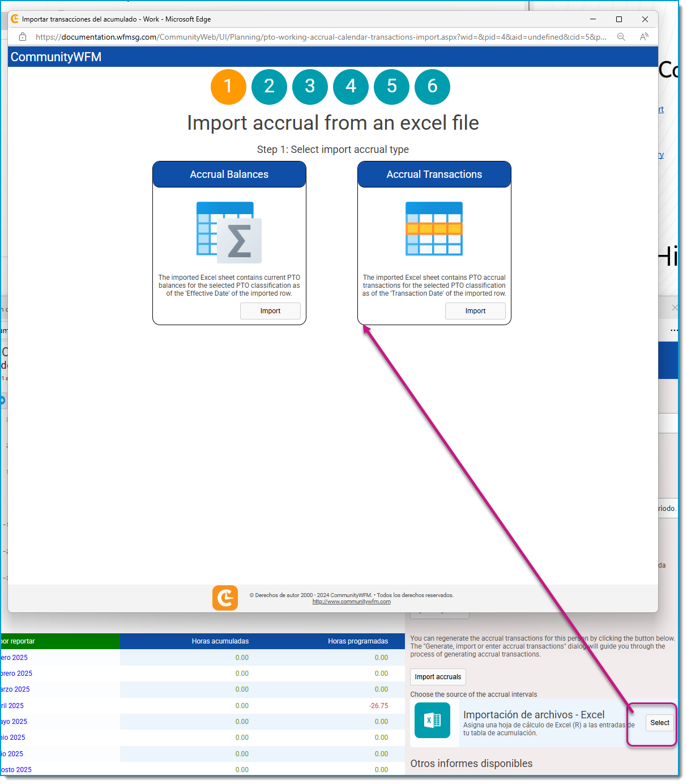The height and width of the screenshot is (784, 687).
Task: Click the Accrual Transactions card header
Action: pyautogui.click(x=434, y=174)
